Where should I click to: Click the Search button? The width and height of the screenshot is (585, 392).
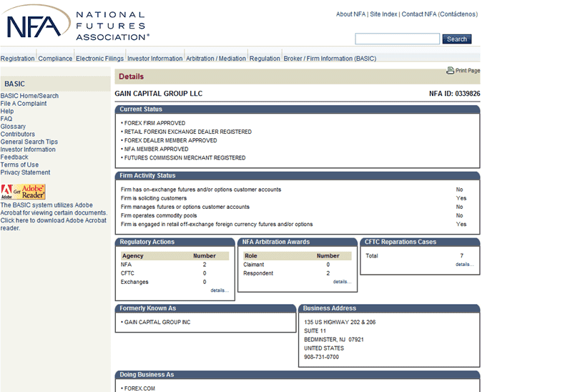click(x=457, y=39)
